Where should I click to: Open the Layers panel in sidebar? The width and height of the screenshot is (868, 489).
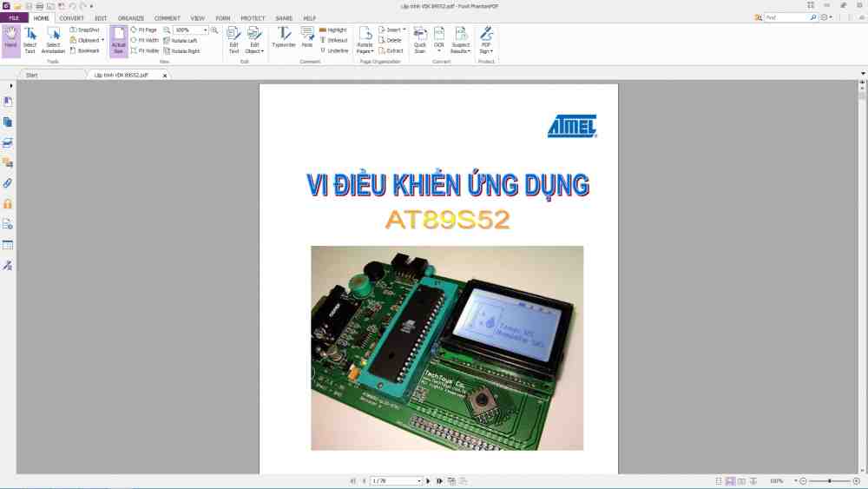tap(8, 143)
